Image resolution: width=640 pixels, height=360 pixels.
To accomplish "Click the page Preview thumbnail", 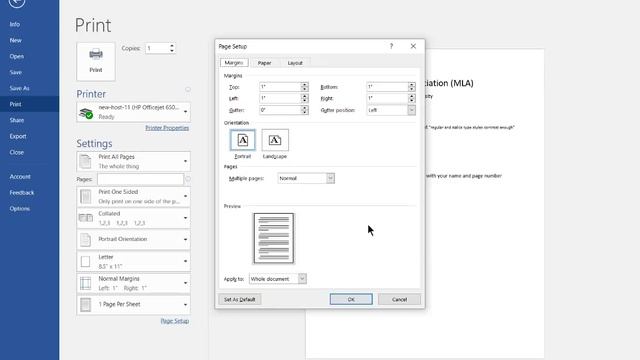I will [x=273, y=238].
